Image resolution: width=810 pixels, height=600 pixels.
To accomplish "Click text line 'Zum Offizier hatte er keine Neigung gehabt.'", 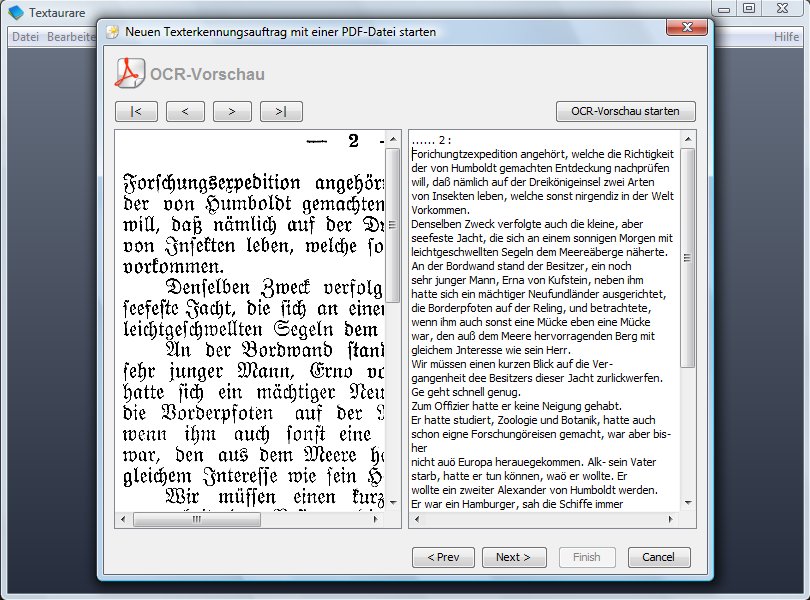I will click(x=517, y=406).
